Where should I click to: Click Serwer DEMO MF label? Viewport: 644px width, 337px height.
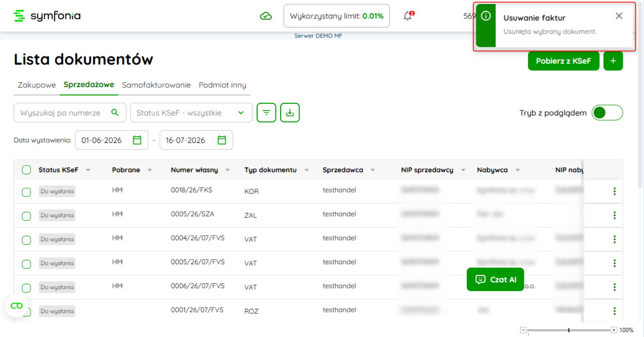pyautogui.click(x=318, y=36)
